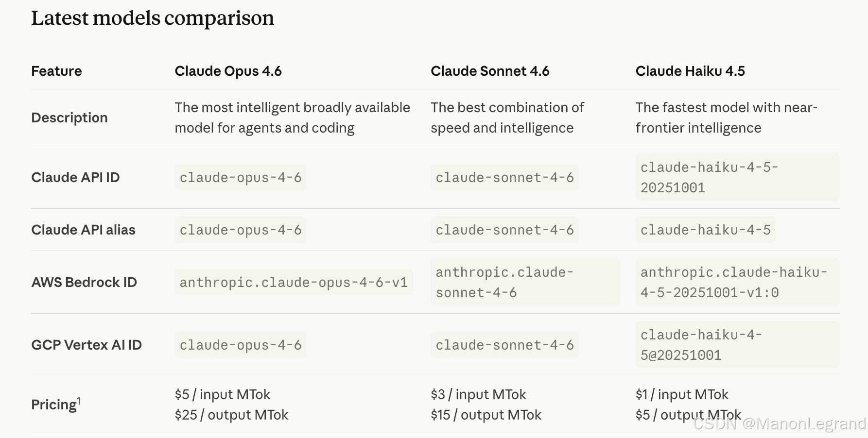The width and height of the screenshot is (868, 438).
Task: Click the Opus model description text
Action: [292, 118]
